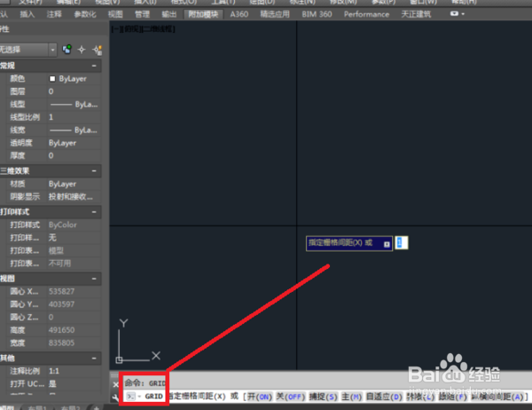The width and height of the screenshot is (532, 410).
Task: Click the 俯视 view control label
Action: click(129, 29)
